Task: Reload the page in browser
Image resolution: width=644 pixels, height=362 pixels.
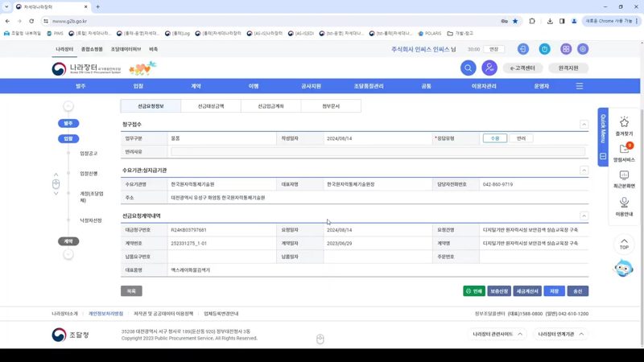Action: coord(31,21)
